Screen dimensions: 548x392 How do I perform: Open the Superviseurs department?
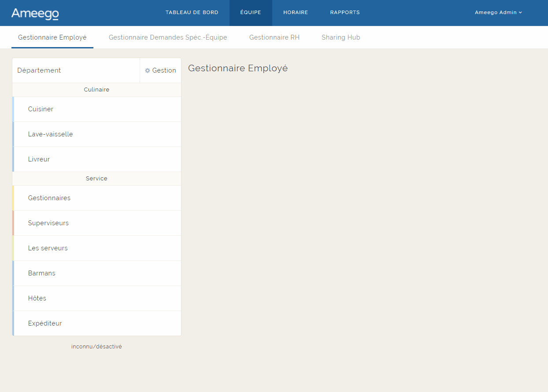click(48, 223)
